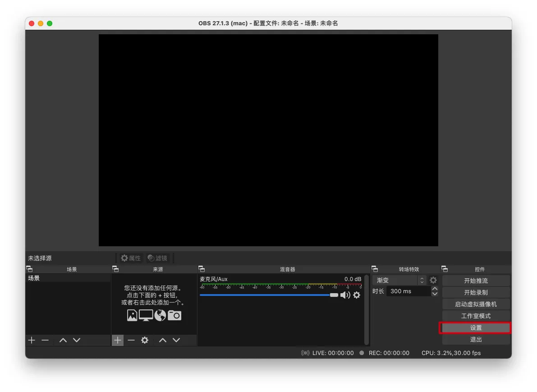The height and width of the screenshot is (392, 537).
Task: Mute the 麦克风/Aux speaker icon
Action: point(345,295)
